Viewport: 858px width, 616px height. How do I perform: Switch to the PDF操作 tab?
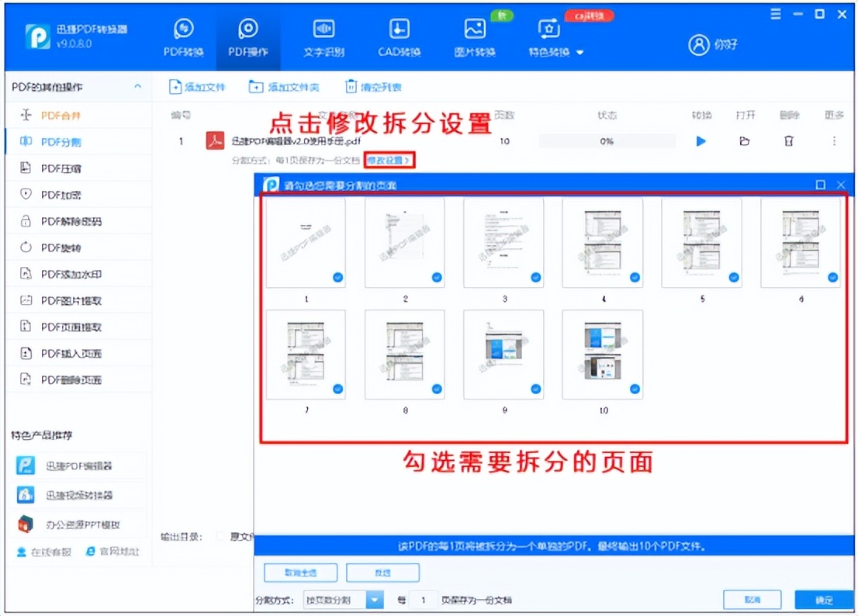248,38
